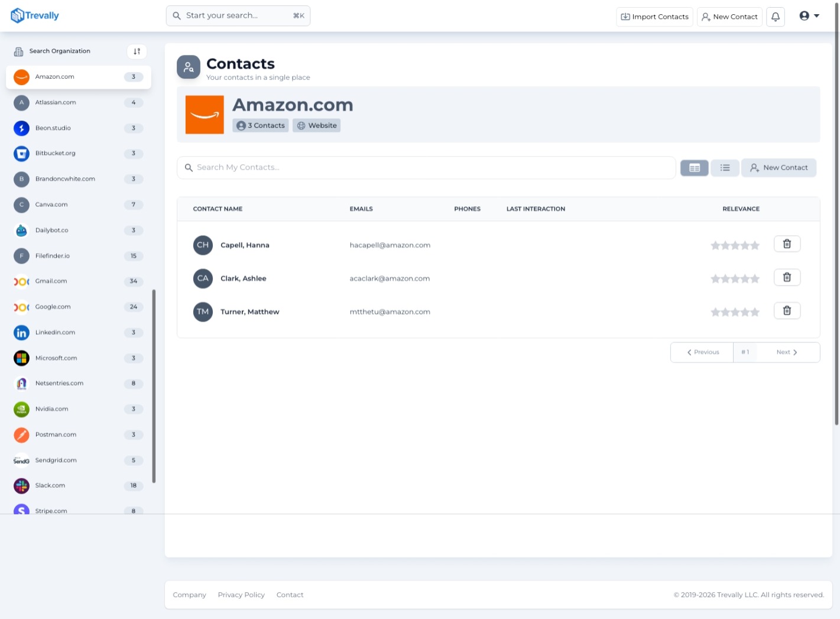This screenshot has width=840, height=619.
Task: Toggle organization sort order
Action: point(137,51)
